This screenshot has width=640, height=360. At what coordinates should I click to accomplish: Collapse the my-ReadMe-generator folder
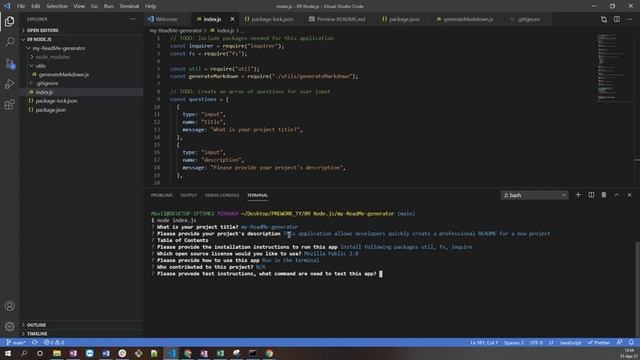[x=59, y=48]
